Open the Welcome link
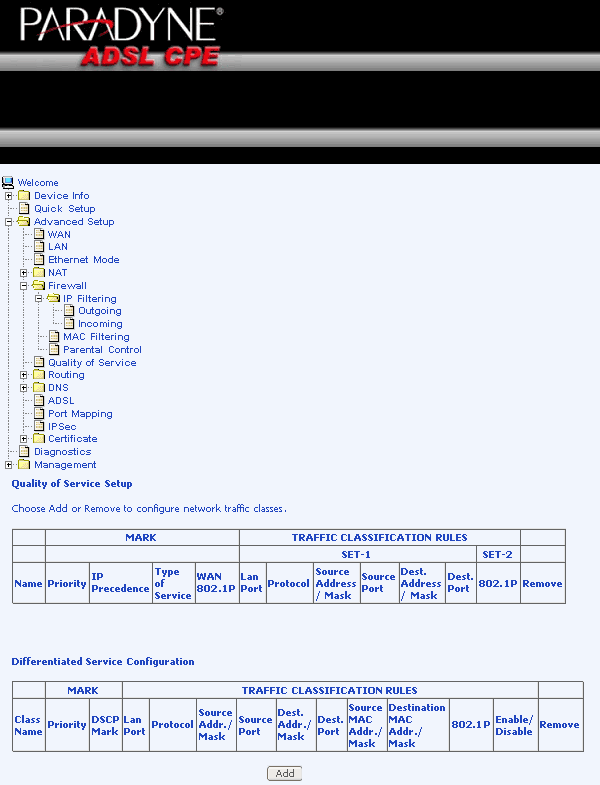Image resolution: width=600 pixels, height=785 pixels. click(38, 183)
